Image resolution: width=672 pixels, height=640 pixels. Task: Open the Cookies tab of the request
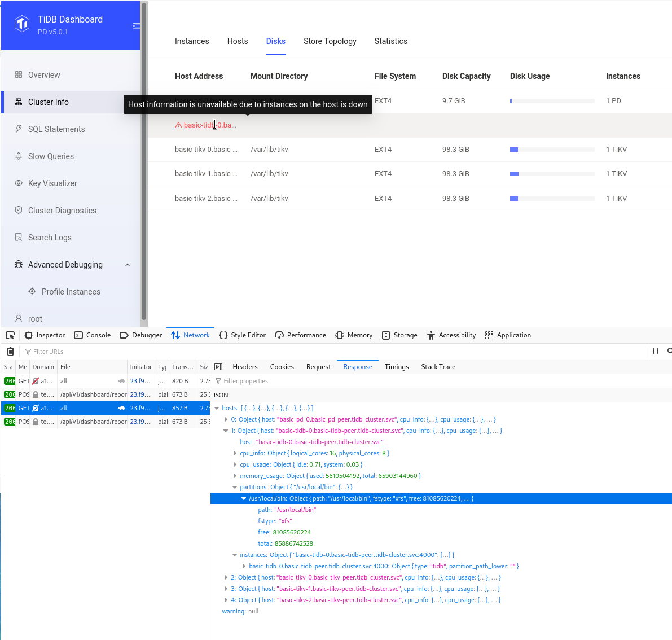point(282,367)
